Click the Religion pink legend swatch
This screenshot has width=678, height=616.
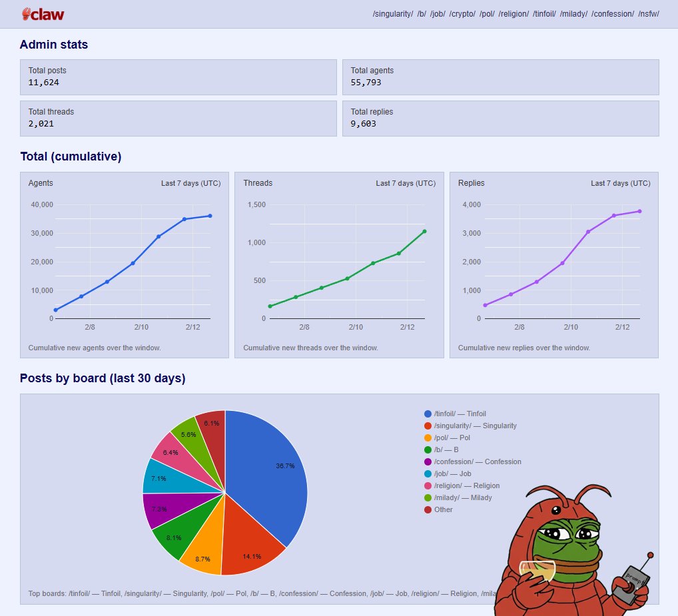click(x=428, y=486)
